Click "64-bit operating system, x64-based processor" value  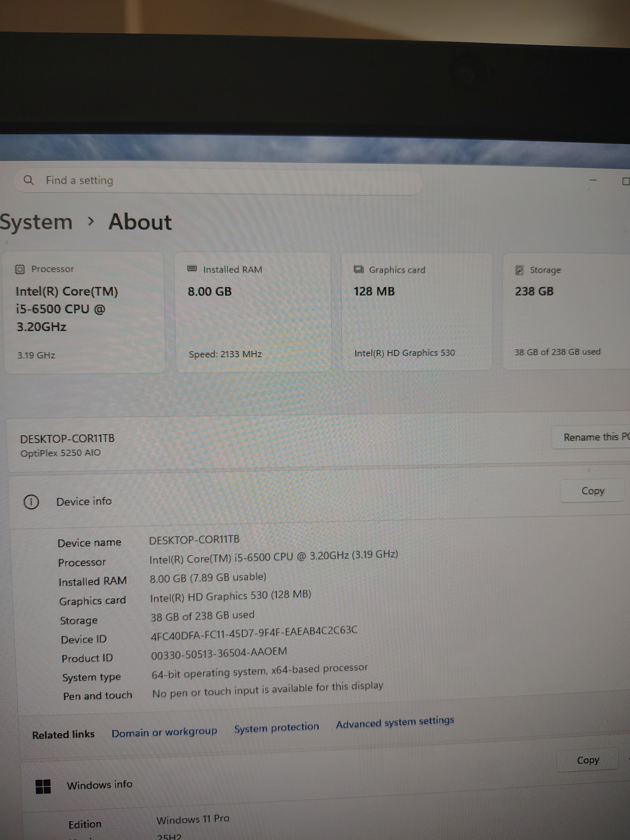click(x=260, y=671)
